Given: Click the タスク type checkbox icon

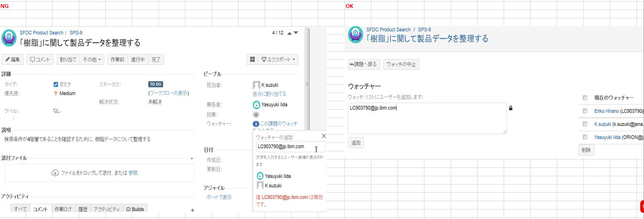Looking at the screenshot, I should pyautogui.click(x=56, y=84).
